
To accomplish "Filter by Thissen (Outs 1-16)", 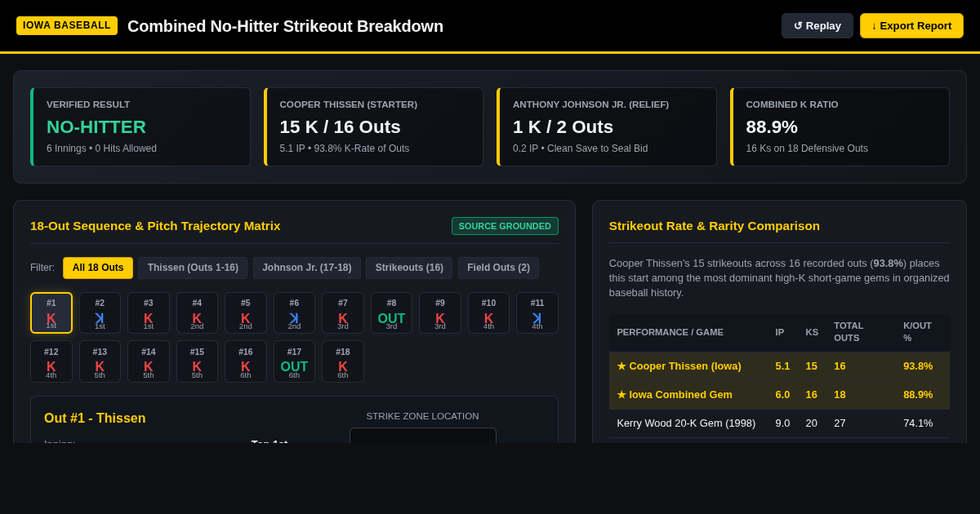I will click(193, 268).
